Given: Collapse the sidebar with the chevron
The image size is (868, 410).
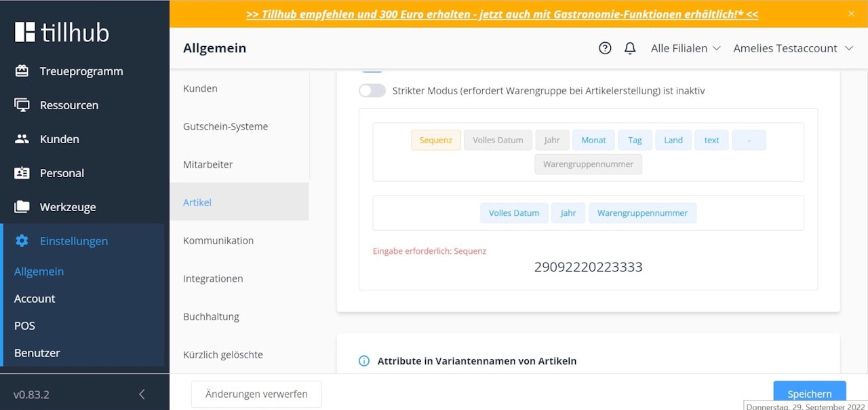Looking at the screenshot, I should (x=142, y=394).
